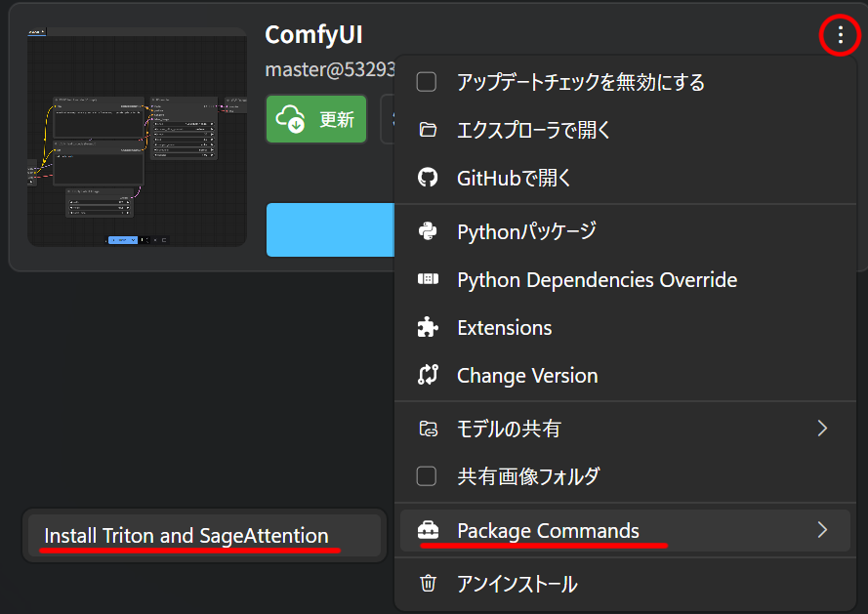Click the Package Commands toolbox icon
Viewport: 868px width, 614px height.
428,531
